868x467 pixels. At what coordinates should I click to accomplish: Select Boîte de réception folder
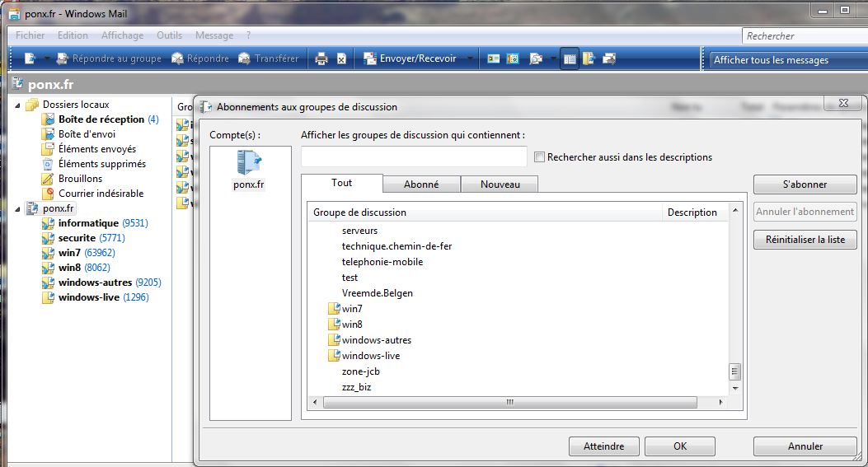pos(101,119)
